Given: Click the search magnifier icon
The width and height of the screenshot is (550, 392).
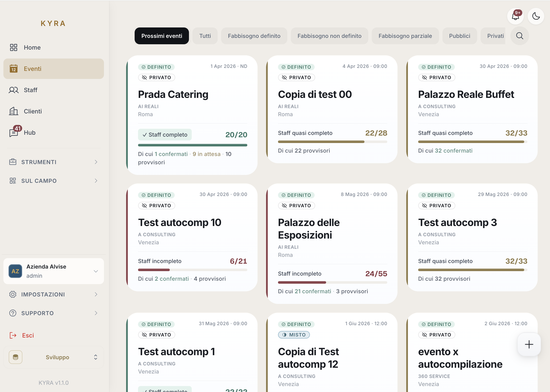Looking at the screenshot, I should pyautogui.click(x=520, y=36).
